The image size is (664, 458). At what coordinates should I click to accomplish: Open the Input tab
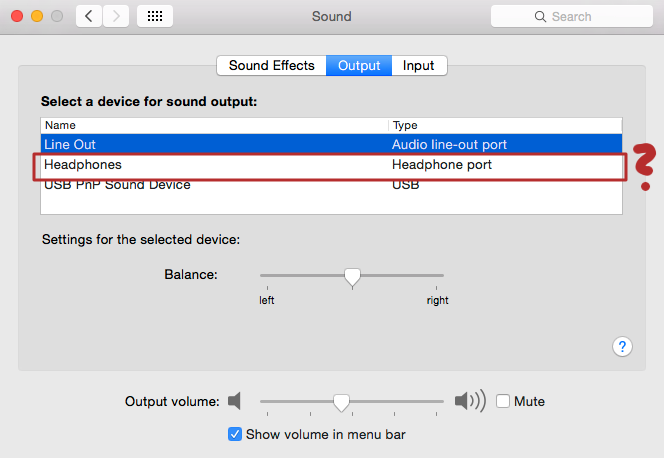coord(419,66)
